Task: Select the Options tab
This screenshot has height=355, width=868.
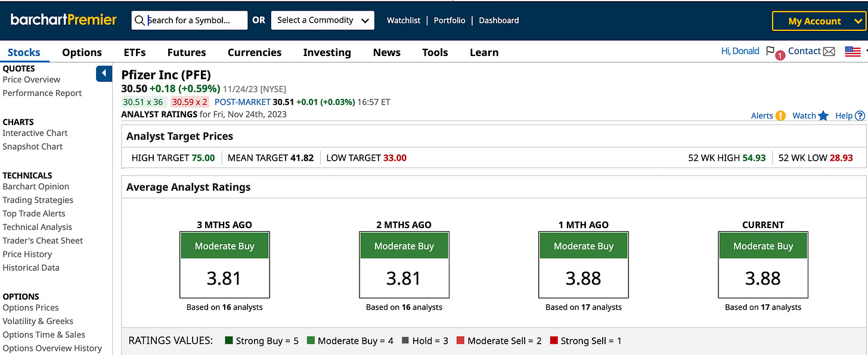Action: [82, 52]
